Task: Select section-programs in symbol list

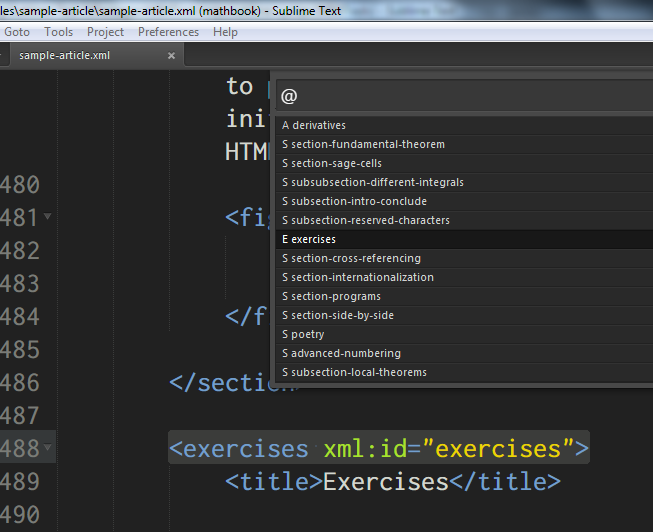Action: tap(464, 296)
